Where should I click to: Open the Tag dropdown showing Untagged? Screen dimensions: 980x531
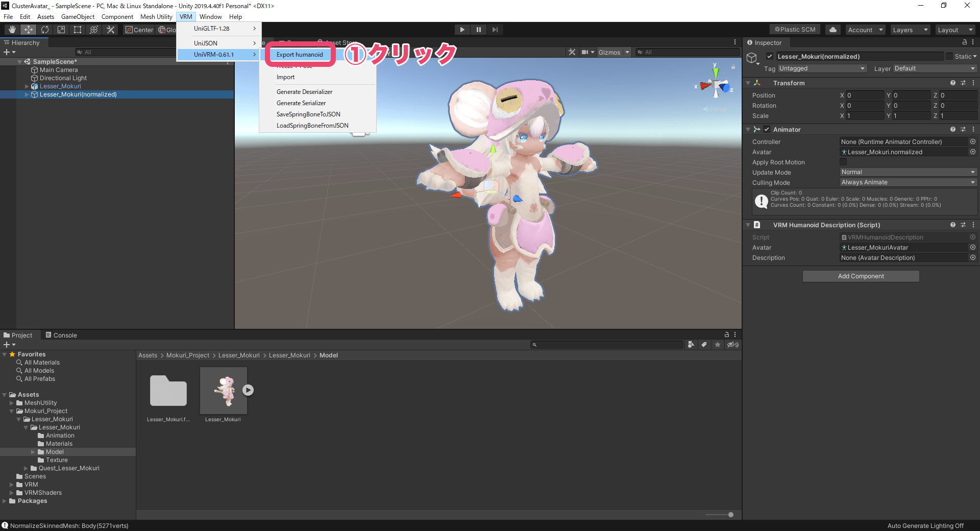[822, 68]
